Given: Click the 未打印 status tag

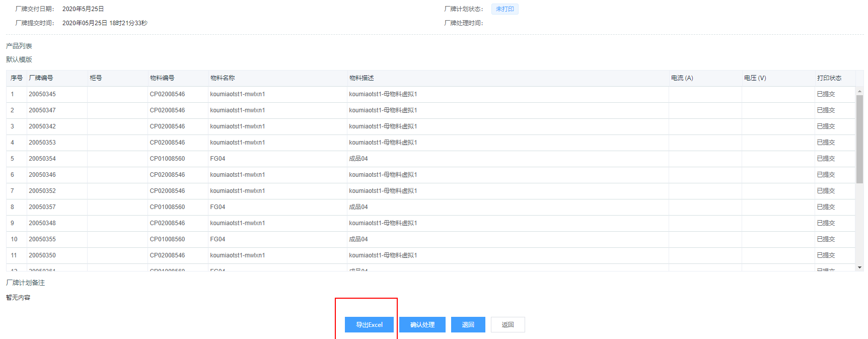Looking at the screenshot, I should (504, 9).
